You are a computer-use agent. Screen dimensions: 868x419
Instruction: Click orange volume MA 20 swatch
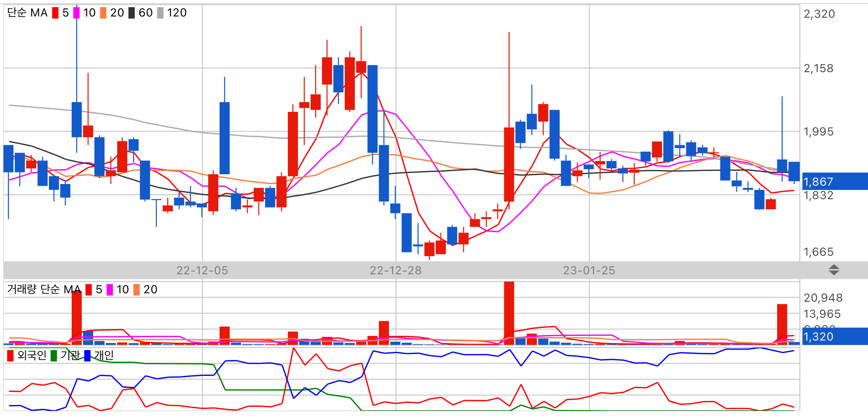pyautogui.click(x=137, y=289)
